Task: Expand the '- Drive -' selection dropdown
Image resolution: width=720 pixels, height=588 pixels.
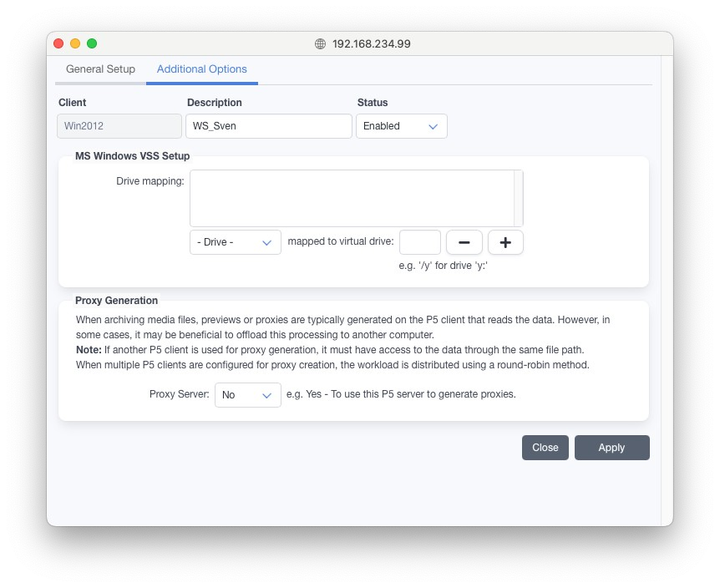Action: [x=235, y=242]
